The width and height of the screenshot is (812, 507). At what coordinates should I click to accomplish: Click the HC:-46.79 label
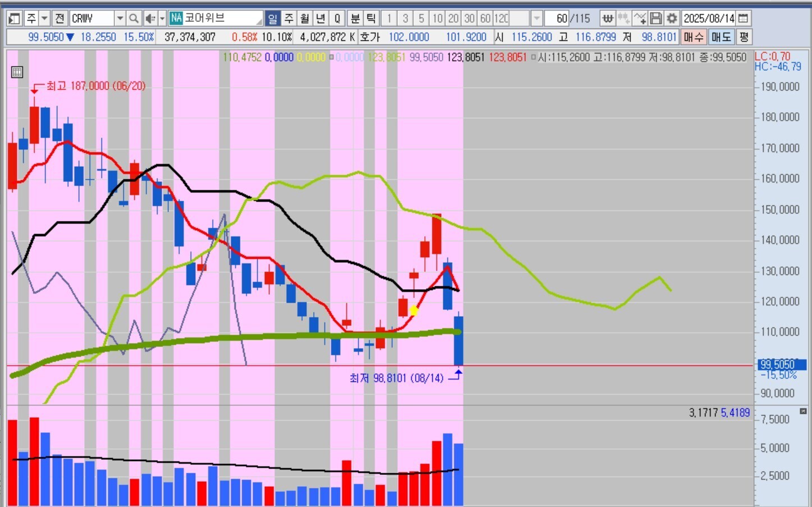point(778,66)
